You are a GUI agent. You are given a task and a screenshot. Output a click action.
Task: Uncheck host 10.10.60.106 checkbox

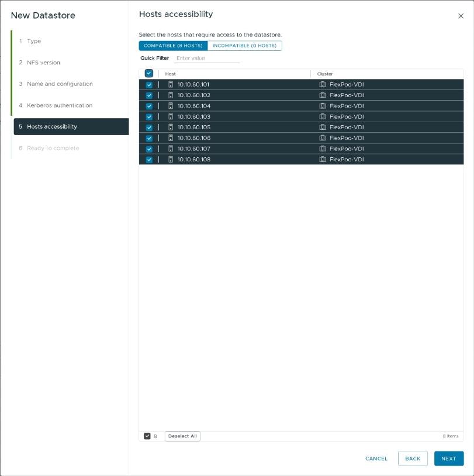pyautogui.click(x=149, y=138)
